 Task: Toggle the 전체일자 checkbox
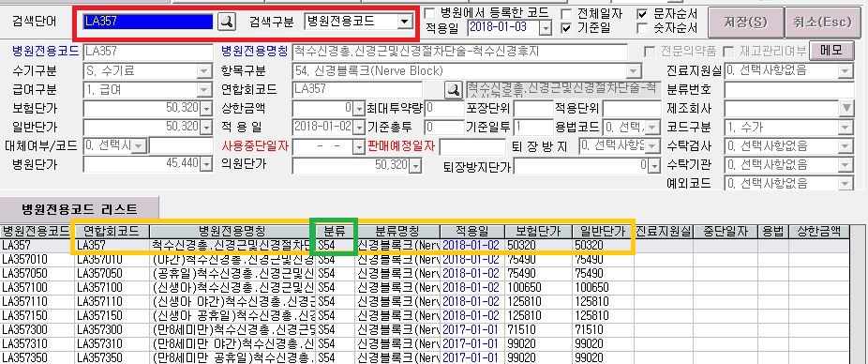[x=567, y=13]
